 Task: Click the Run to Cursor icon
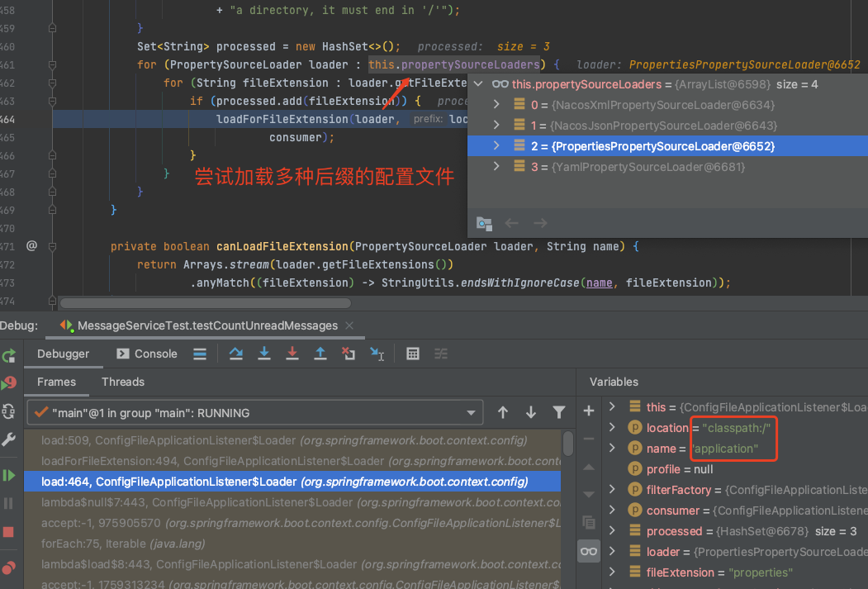(377, 354)
